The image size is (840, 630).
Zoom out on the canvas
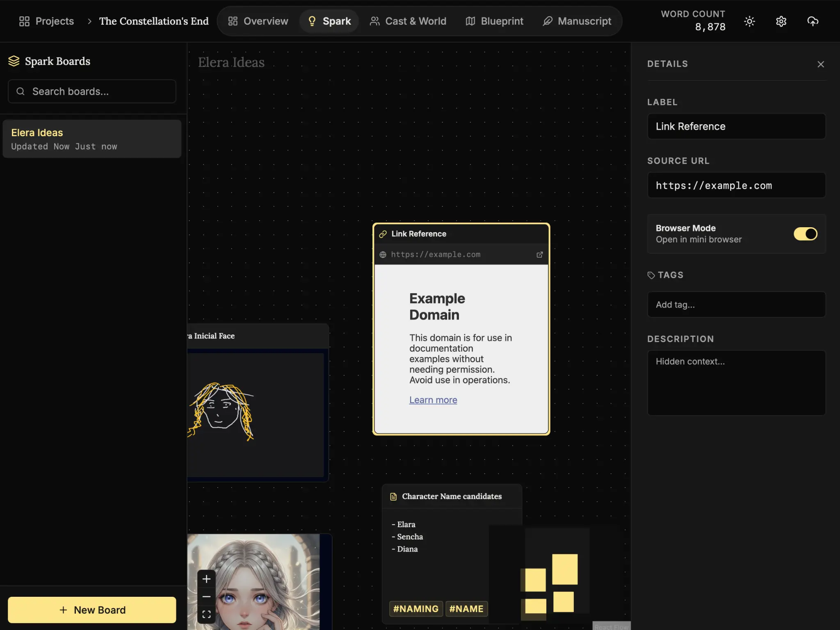click(x=206, y=596)
